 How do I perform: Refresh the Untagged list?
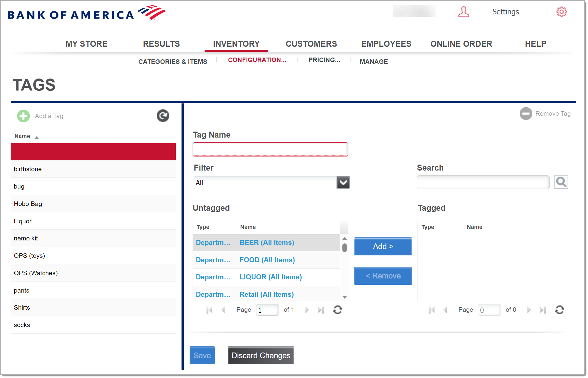[338, 310]
